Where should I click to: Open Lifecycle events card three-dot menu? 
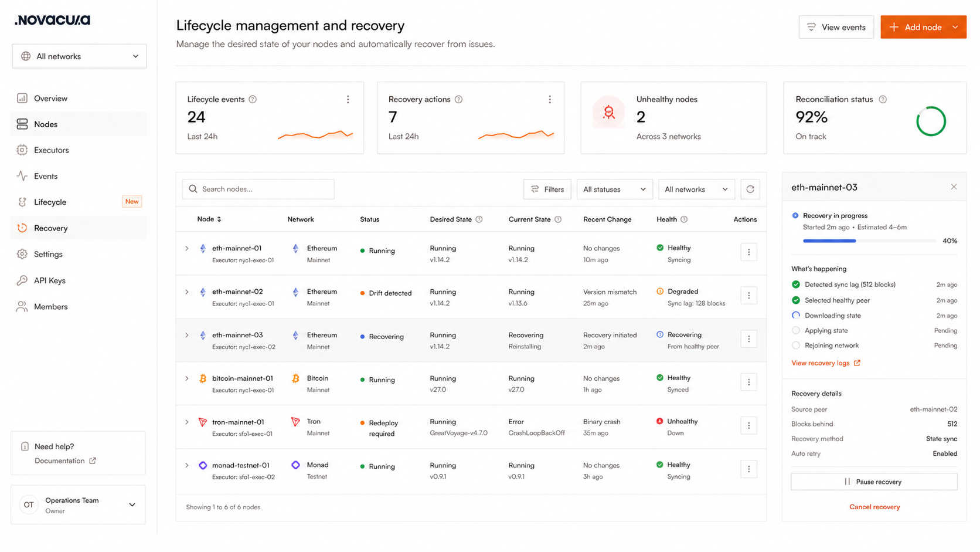coord(348,100)
